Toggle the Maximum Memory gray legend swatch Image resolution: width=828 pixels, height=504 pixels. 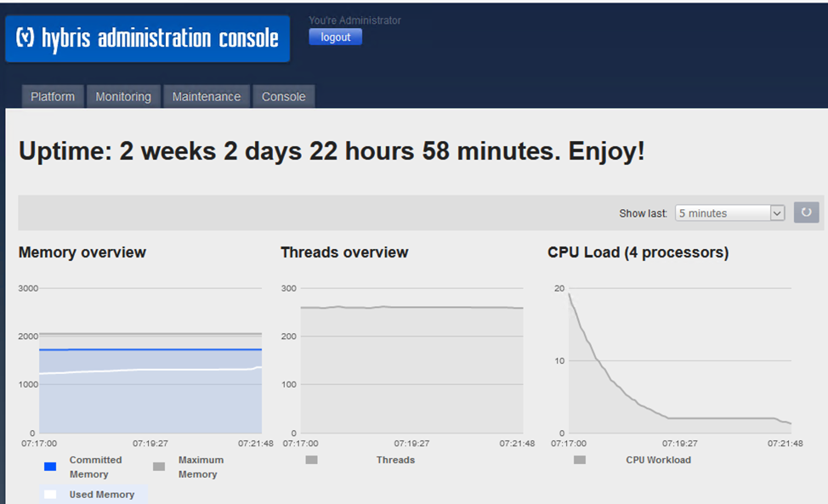tap(159, 467)
